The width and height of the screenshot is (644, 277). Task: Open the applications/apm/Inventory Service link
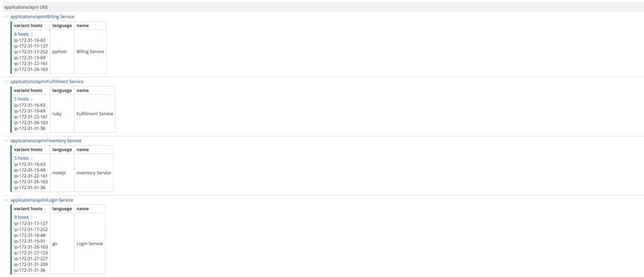pos(46,140)
